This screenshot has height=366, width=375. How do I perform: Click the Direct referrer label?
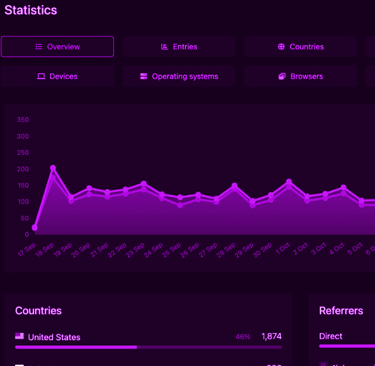(x=331, y=336)
